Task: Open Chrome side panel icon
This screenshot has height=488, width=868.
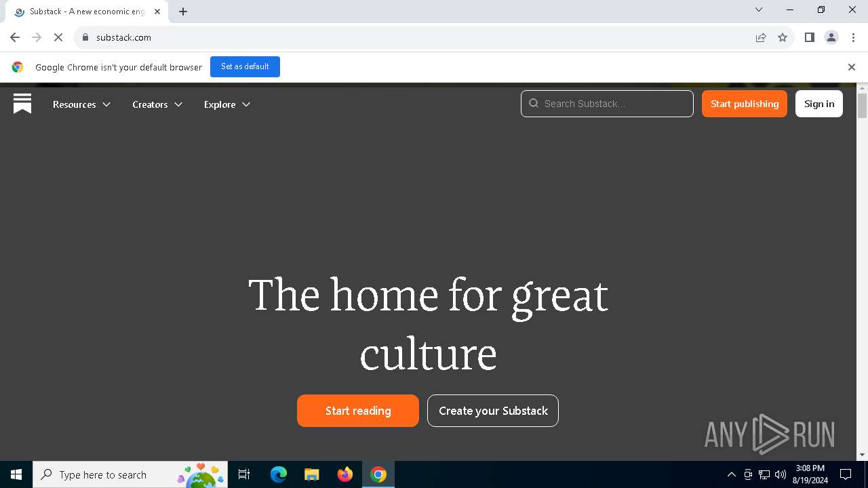Action: (x=809, y=37)
